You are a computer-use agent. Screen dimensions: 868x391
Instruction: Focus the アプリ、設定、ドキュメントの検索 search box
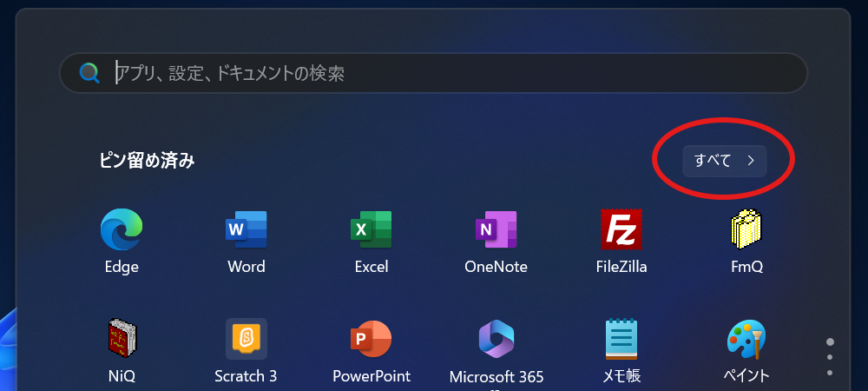pos(433,72)
